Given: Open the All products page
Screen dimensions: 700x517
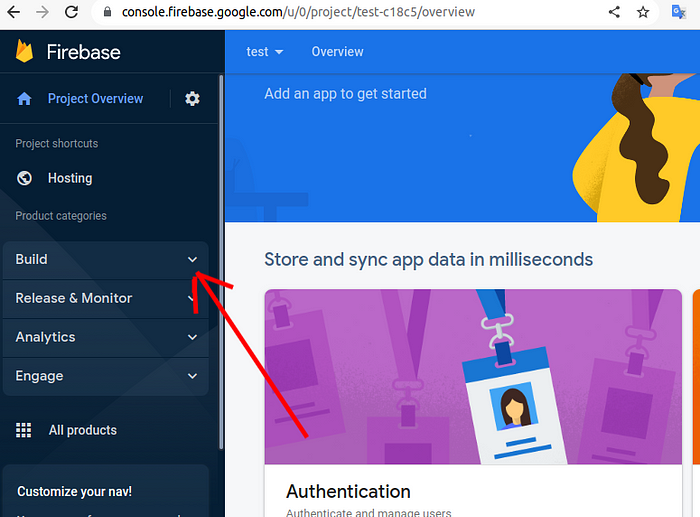Looking at the screenshot, I should pyautogui.click(x=83, y=430).
